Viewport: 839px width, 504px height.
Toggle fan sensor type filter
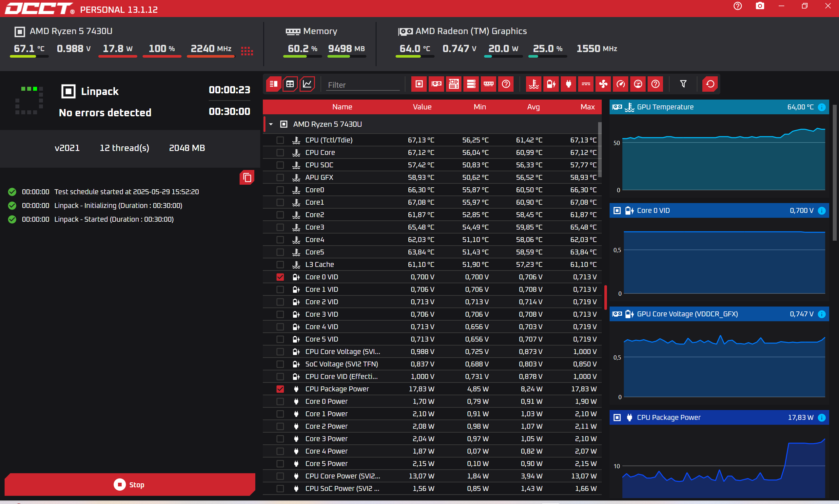click(x=603, y=84)
